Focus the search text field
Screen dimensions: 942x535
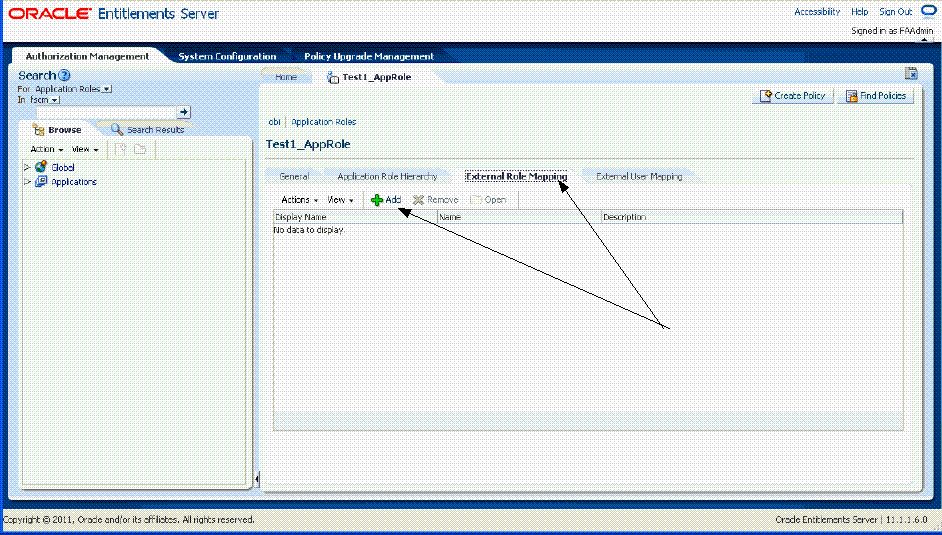(x=106, y=112)
